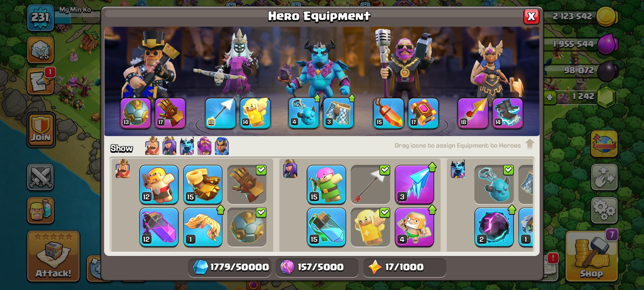644x290 pixels.
Task: Open the army overview Barbarian icon
Action: (x=41, y=210)
